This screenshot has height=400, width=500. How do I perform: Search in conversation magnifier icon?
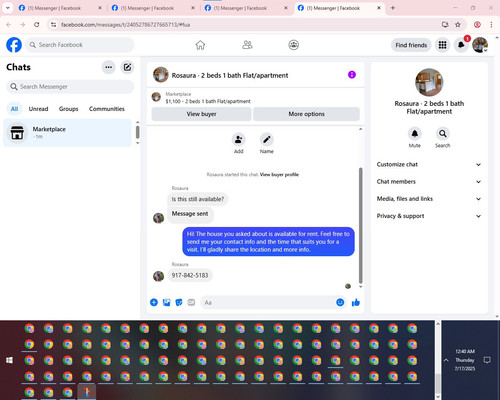click(x=443, y=134)
